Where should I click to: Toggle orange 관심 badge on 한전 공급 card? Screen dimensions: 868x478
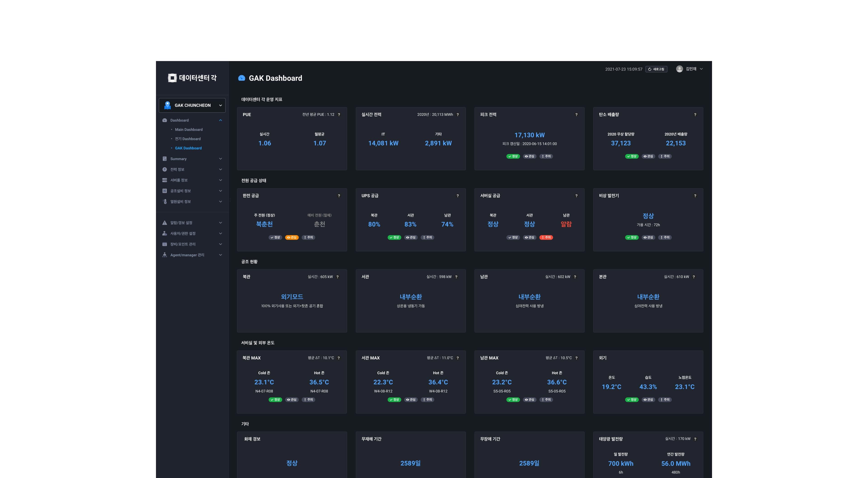292,237
